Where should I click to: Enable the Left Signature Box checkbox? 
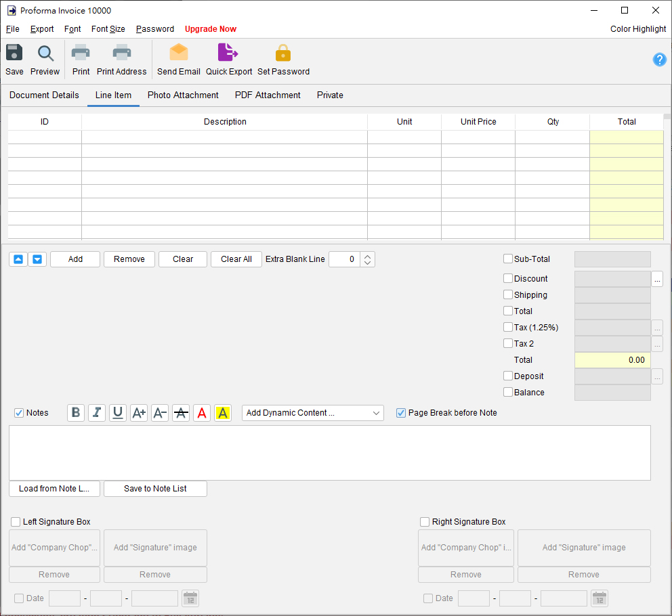coord(16,522)
